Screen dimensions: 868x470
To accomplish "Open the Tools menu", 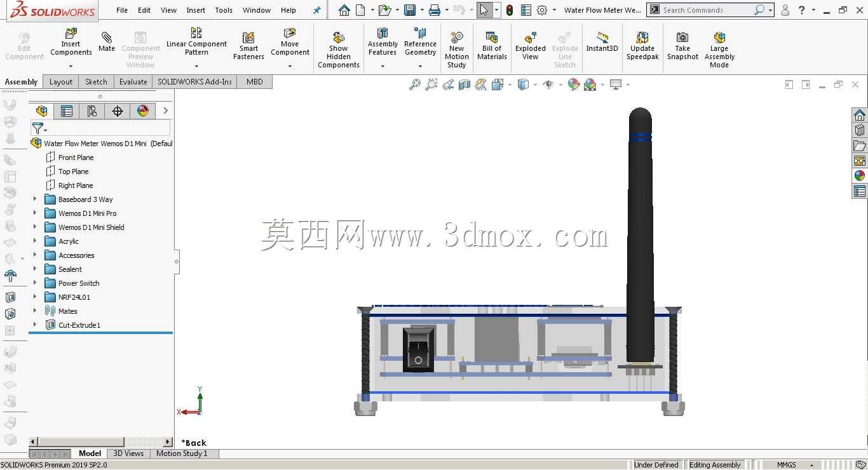I will [224, 10].
